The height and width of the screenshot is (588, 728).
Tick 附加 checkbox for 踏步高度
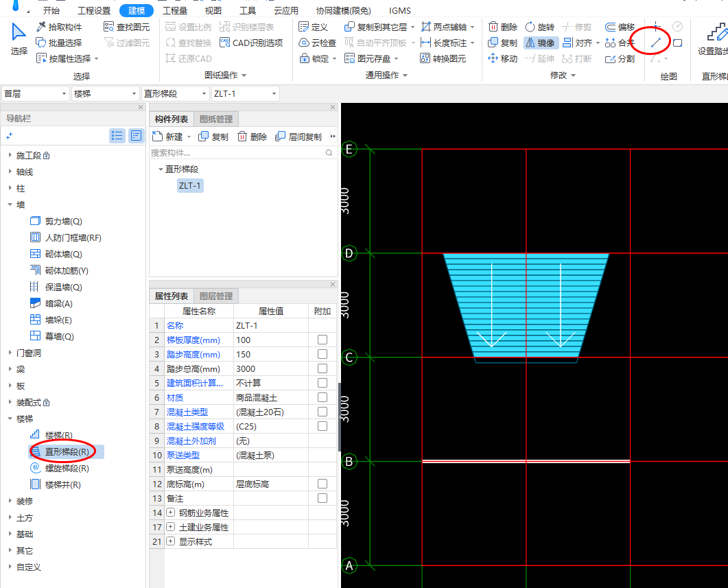coord(322,354)
